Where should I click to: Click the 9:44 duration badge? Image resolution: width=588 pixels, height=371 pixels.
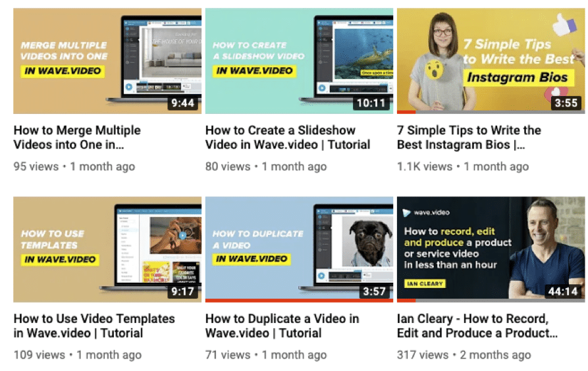click(182, 103)
